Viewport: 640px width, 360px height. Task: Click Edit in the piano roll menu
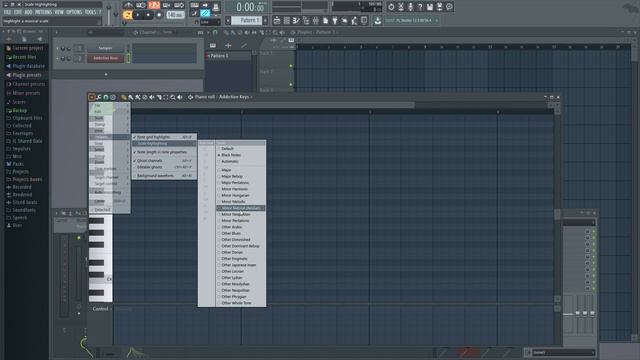point(109,111)
